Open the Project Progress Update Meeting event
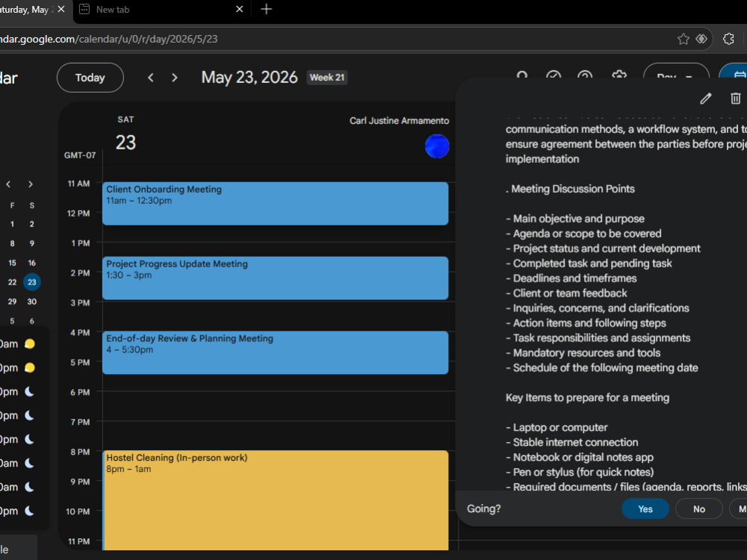The image size is (747, 560). [x=276, y=278]
